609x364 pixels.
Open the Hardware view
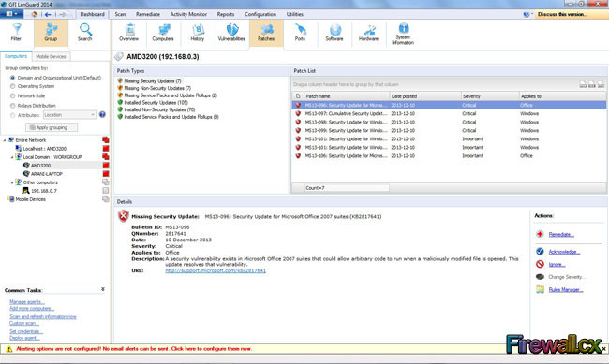pyautogui.click(x=368, y=33)
